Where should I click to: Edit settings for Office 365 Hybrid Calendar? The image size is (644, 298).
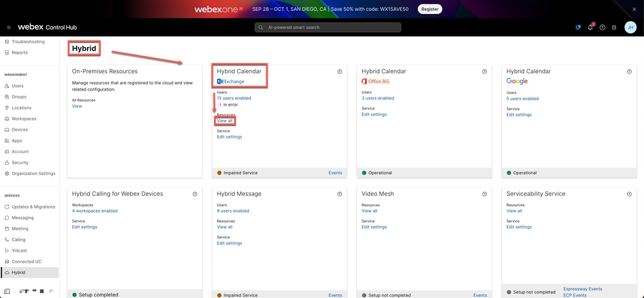click(x=374, y=115)
